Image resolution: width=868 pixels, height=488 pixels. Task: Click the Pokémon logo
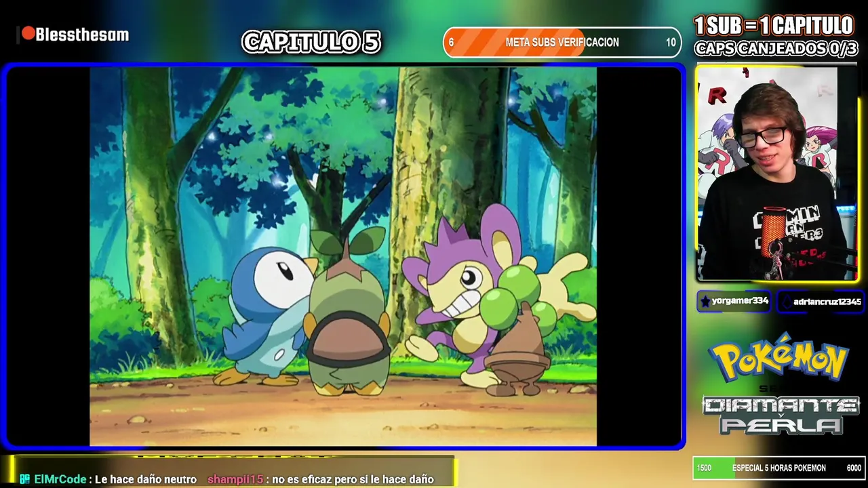(x=778, y=357)
